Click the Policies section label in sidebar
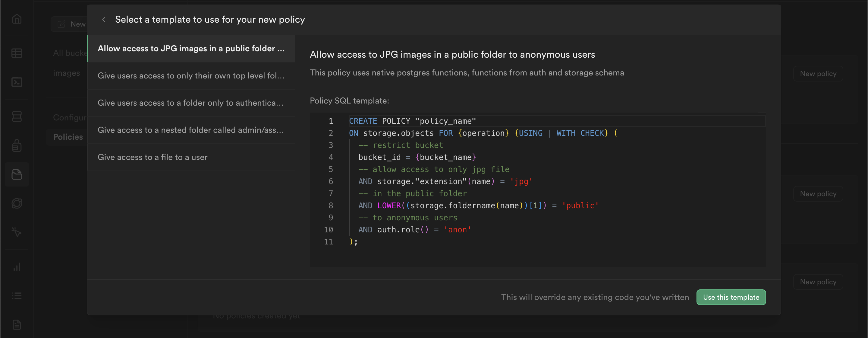The image size is (868, 338). click(68, 136)
